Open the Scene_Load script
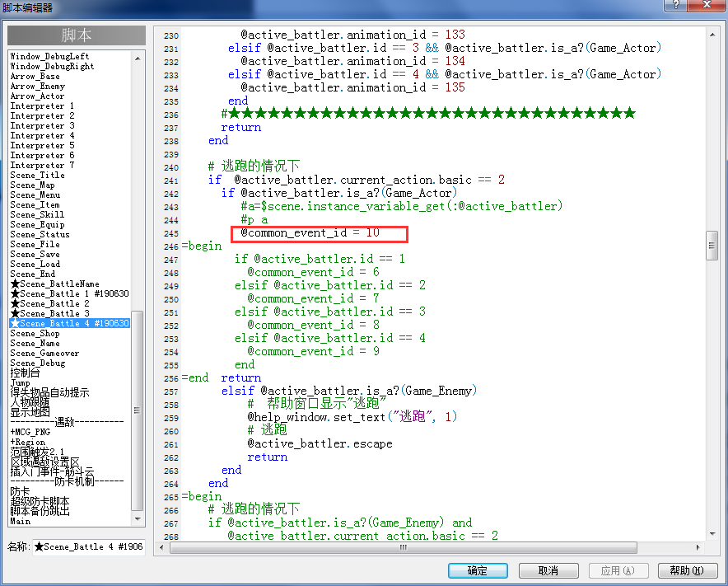The width and height of the screenshot is (728, 586). click(35, 264)
